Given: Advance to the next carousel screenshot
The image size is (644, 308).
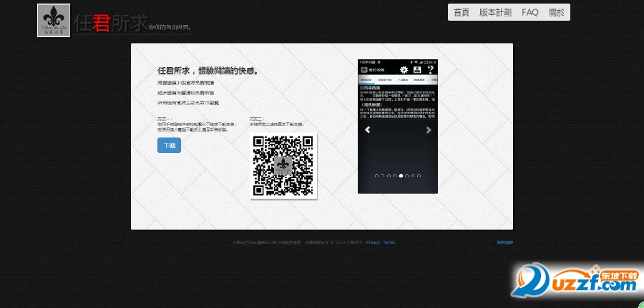Looking at the screenshot, I should point(429,130).
